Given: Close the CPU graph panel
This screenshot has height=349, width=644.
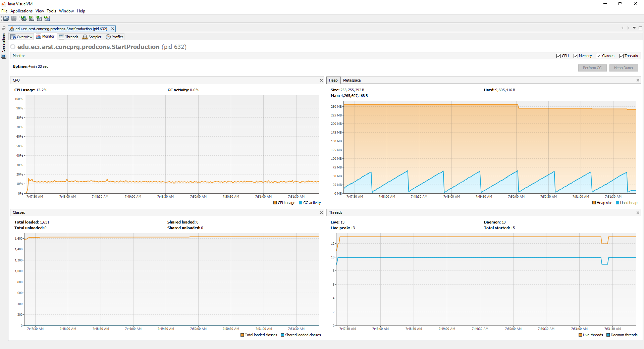Looking at the screenshot, I should [321, 81].
